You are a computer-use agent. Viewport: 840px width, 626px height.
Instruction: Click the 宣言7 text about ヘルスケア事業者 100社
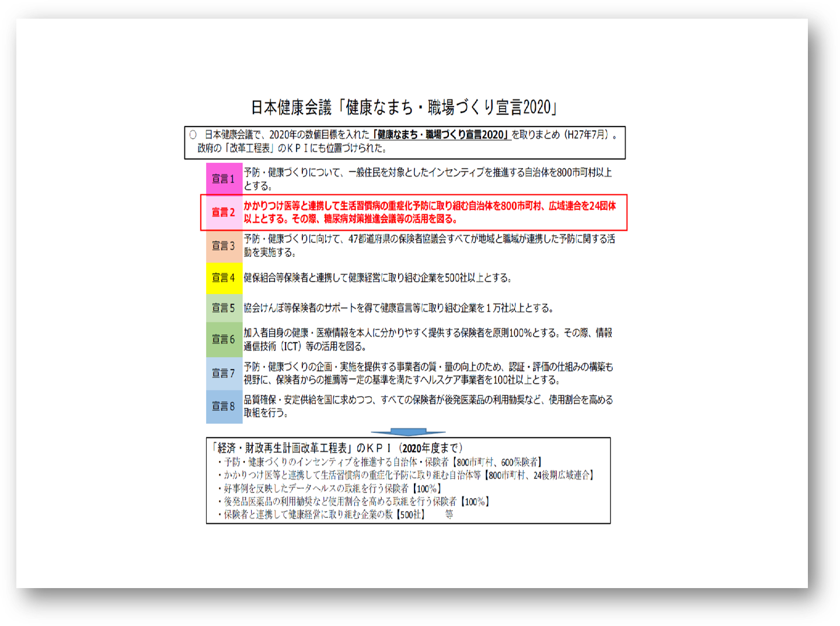click(428, 373)
